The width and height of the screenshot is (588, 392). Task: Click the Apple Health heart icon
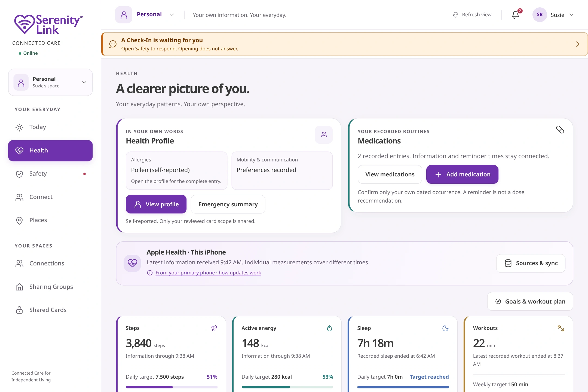point(132,263)
